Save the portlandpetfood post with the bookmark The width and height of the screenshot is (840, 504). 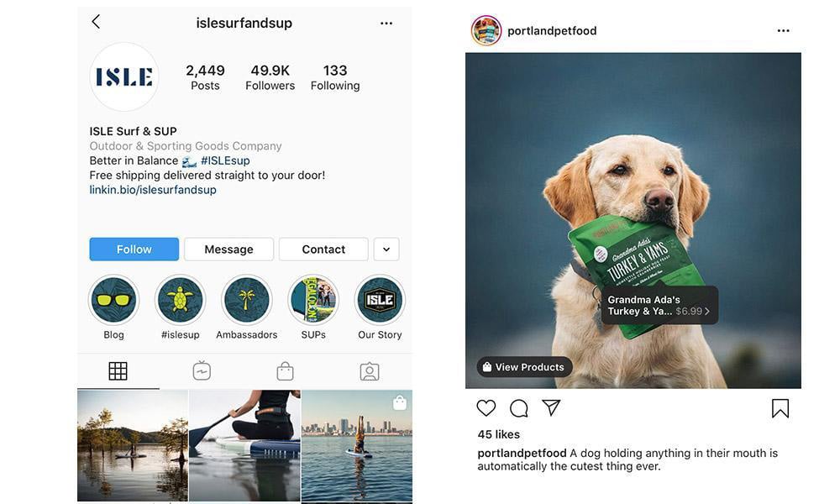point(780,407)
